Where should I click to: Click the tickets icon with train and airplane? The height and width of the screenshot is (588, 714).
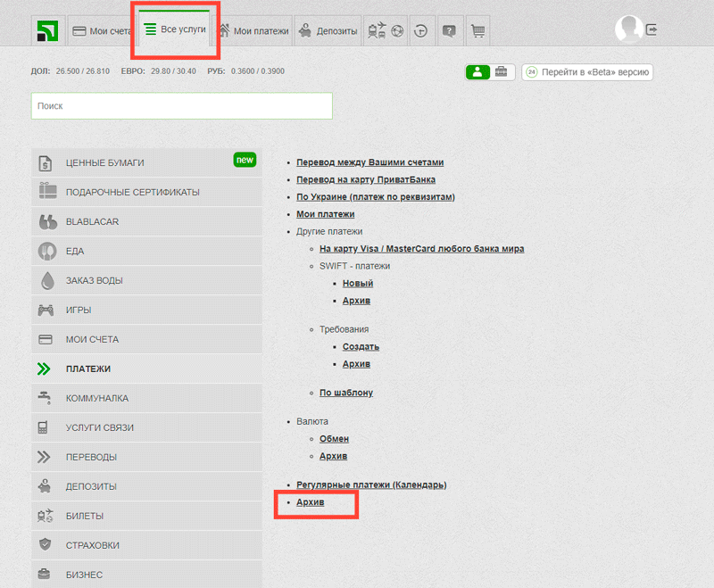379,29
